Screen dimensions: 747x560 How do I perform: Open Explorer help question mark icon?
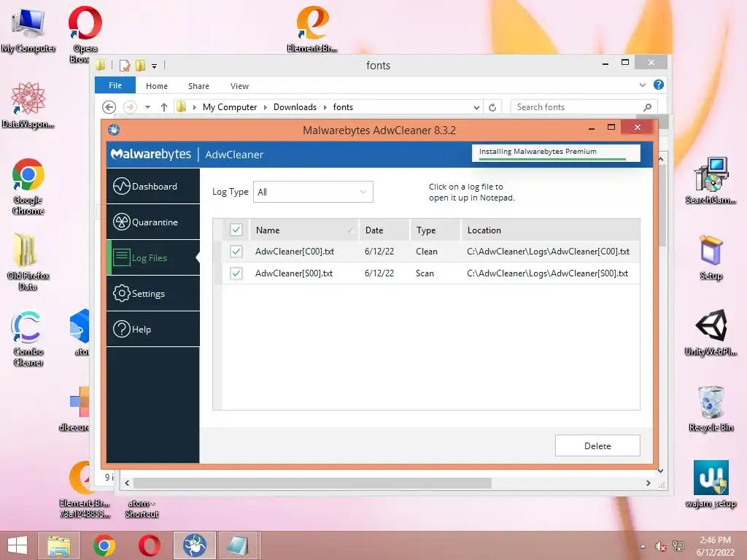(x=659, y=85)
